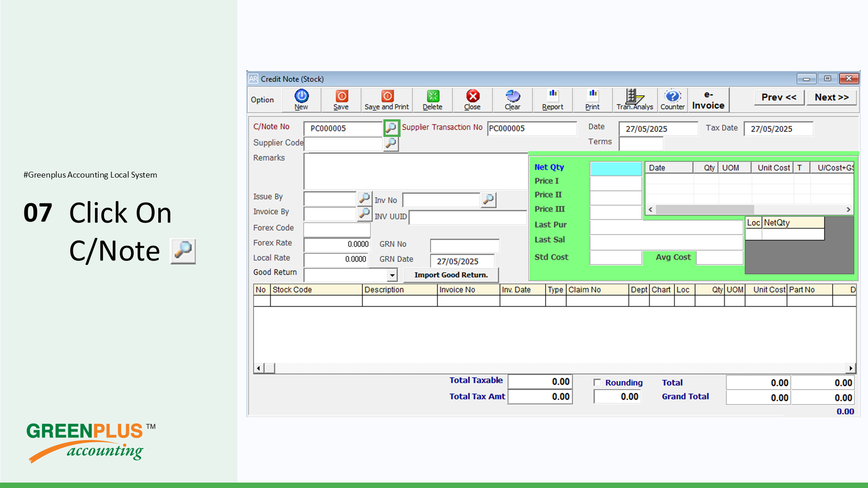Viewport: 868px width, 488px height.
Task: Click the NetQty column header
Action: (793, 223)
